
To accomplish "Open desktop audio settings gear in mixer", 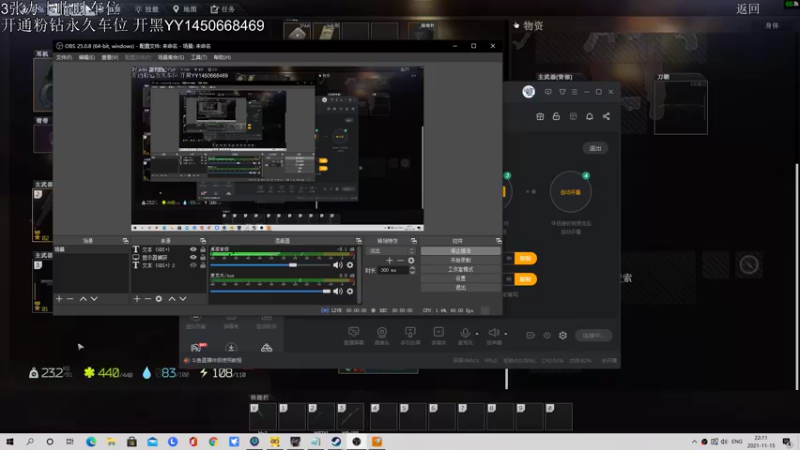I will (350, 265).
